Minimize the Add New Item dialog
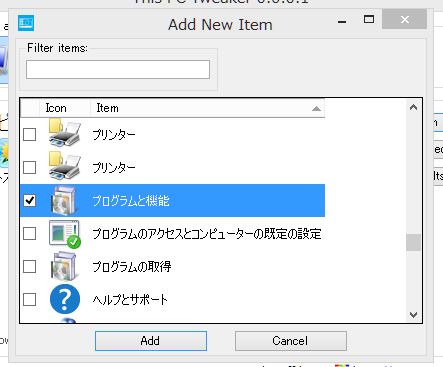This screenshot has width=443, height=367. coord(342,21)
